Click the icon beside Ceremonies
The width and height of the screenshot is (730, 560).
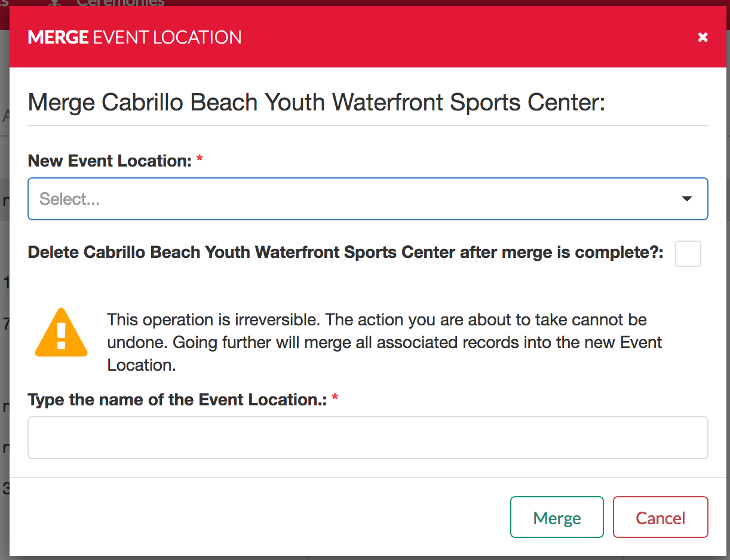56,2
